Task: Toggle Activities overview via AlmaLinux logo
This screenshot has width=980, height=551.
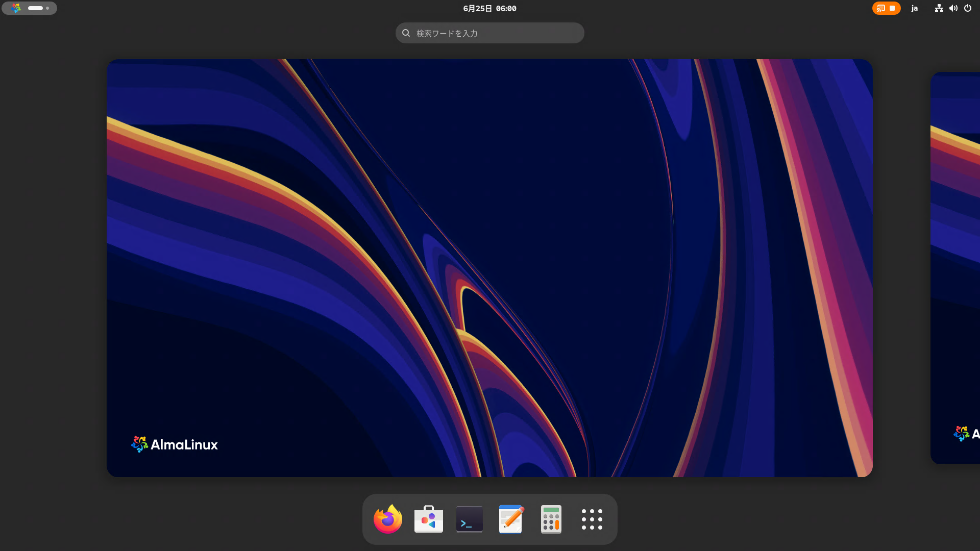Action: click(x=16, y=8)
